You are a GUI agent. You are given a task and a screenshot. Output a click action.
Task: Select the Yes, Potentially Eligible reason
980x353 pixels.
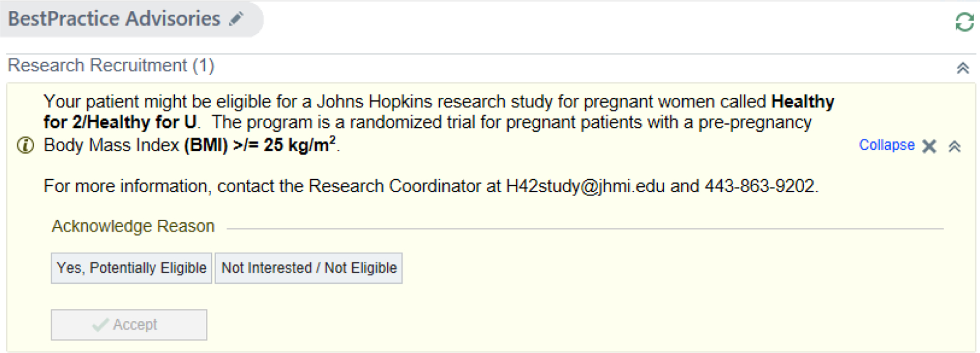131,268
